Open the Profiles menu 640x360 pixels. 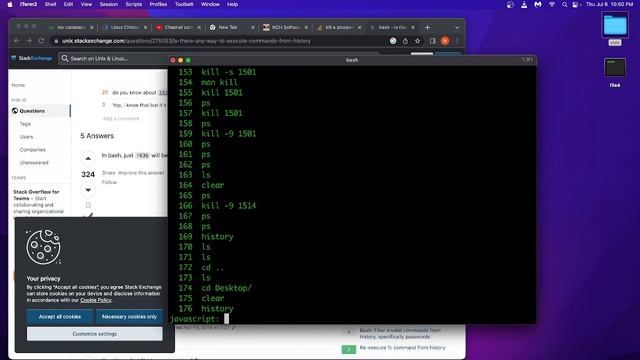pos(158,4)
